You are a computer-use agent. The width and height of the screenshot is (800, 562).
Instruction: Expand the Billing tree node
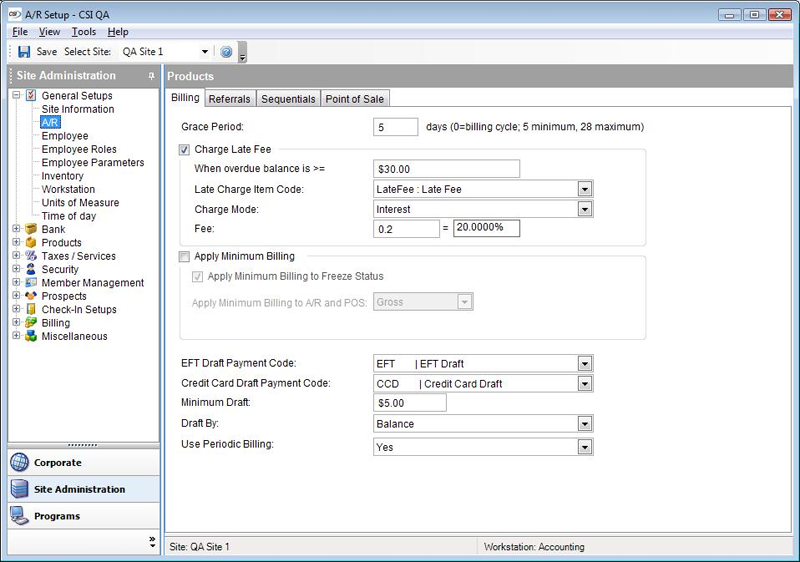[x=16, y=322]
